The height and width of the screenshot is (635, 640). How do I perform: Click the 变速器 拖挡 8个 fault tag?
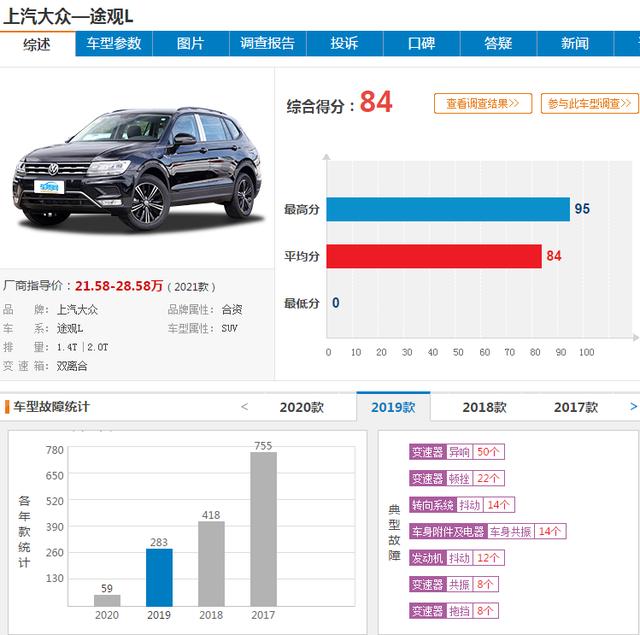click(x=454, y=611)
